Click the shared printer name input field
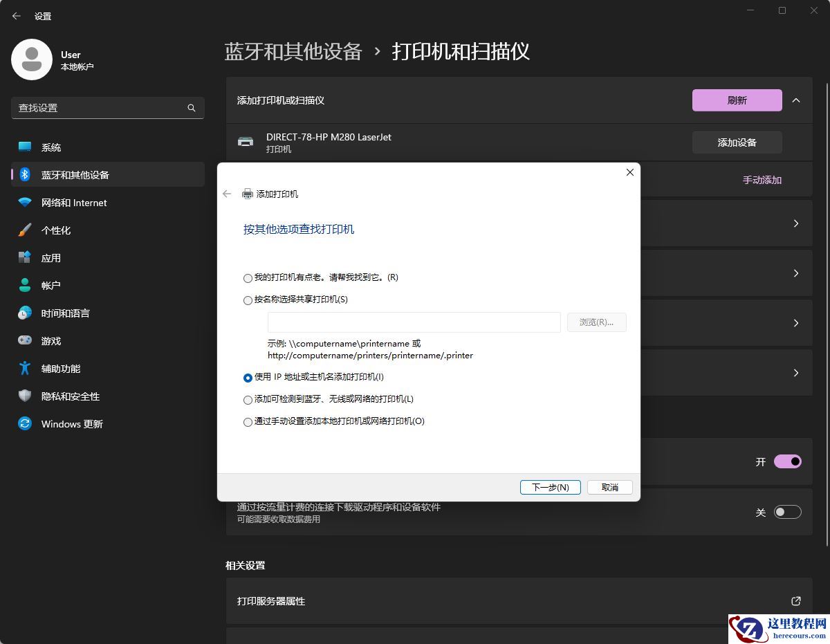This screenshot has height=644, width=830. tap(414, 322)
